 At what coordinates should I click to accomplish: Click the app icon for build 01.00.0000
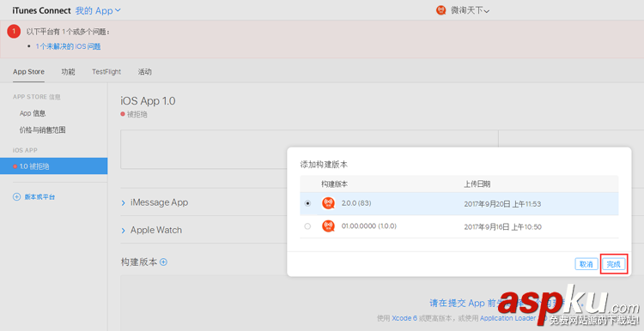[x=328, y=226]
